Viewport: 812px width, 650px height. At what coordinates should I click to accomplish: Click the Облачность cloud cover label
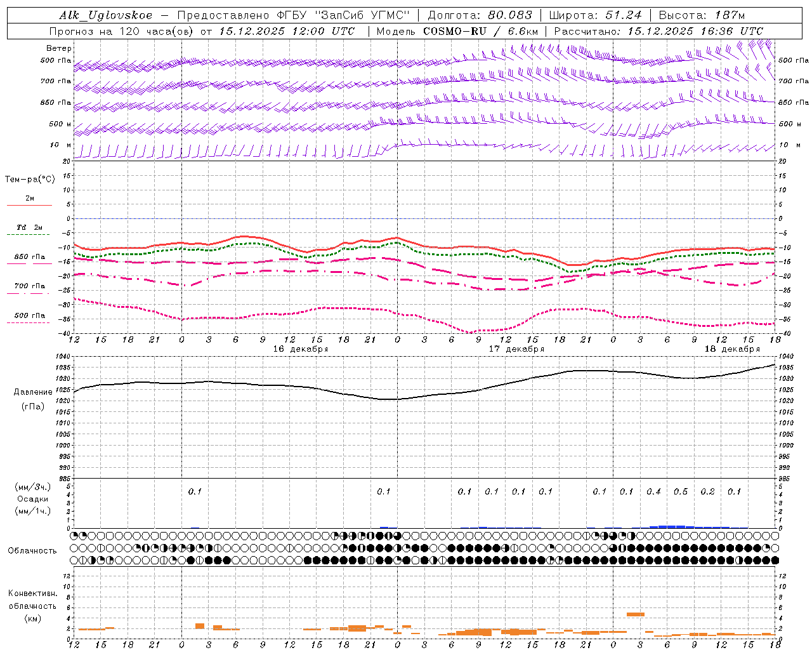pos(32,550)
